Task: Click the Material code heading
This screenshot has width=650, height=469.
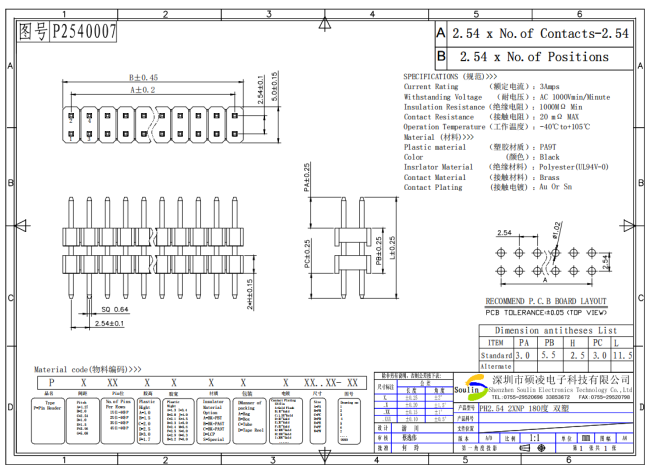Action: [x=88, y=369]
